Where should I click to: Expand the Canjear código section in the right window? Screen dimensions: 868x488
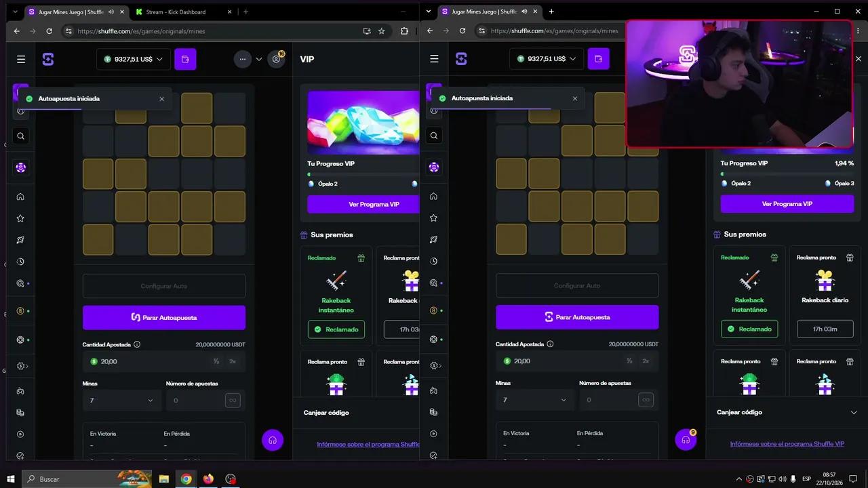pos(854,412)
